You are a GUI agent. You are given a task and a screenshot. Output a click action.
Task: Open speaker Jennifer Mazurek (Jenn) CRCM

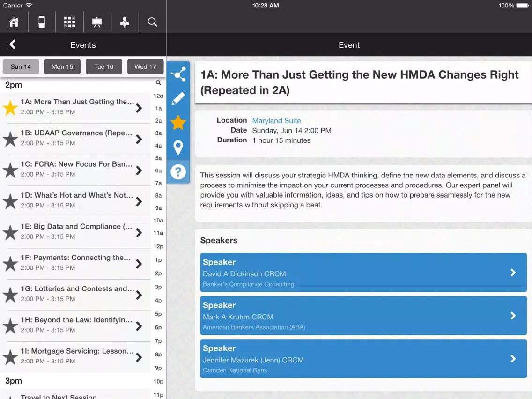(363, 359)
